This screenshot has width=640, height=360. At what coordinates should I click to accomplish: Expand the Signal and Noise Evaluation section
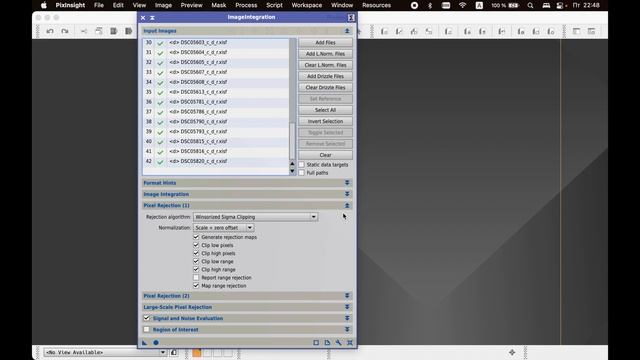pos(347,318)
